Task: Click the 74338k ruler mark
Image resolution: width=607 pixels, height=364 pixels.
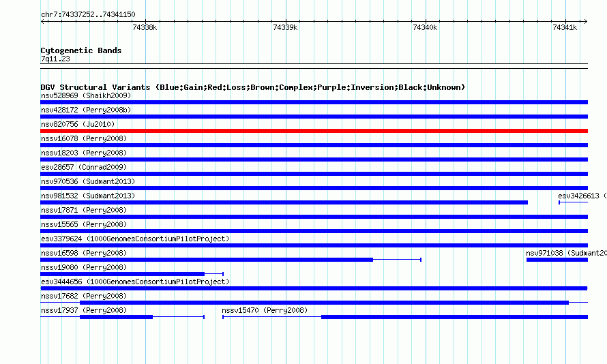Action: tap(145, 27)
